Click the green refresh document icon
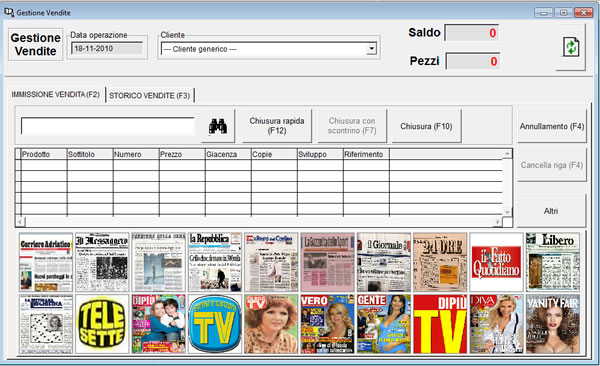 pyautogui.click(x=571, y=47)
